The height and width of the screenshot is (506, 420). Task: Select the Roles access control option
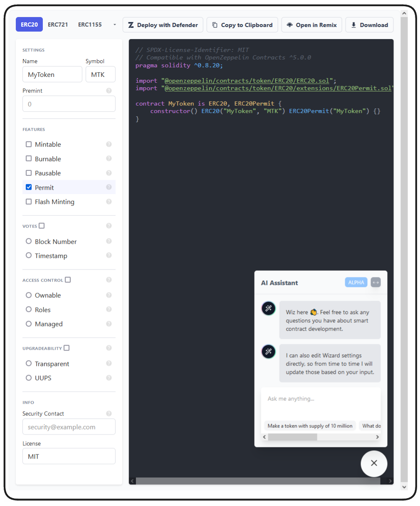pyautogui.click(x=29, y=309)
